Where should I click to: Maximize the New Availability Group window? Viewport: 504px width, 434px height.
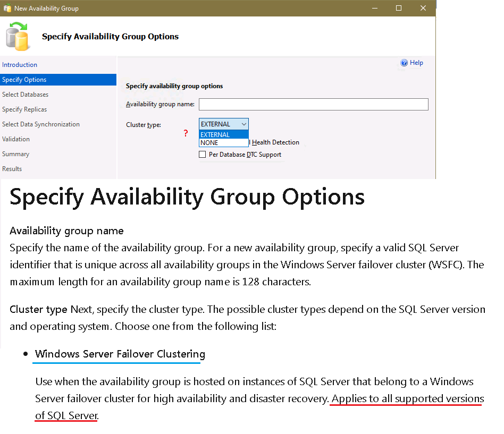click(x=399, y=8)
